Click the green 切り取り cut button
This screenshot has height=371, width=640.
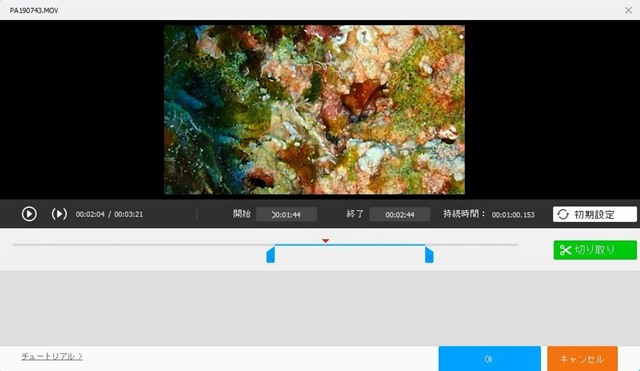[x=595, y=250]
